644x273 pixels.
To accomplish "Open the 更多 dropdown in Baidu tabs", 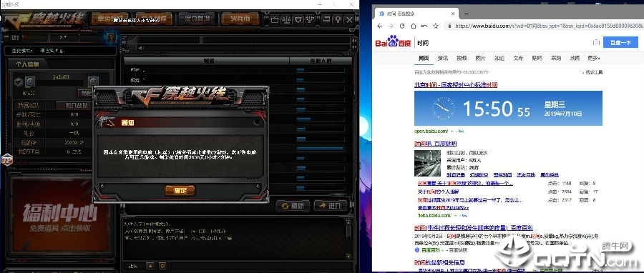I will (593, 58).
